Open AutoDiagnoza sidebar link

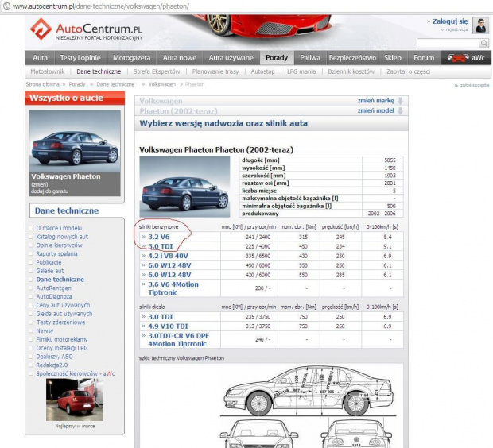click(54, 296)
